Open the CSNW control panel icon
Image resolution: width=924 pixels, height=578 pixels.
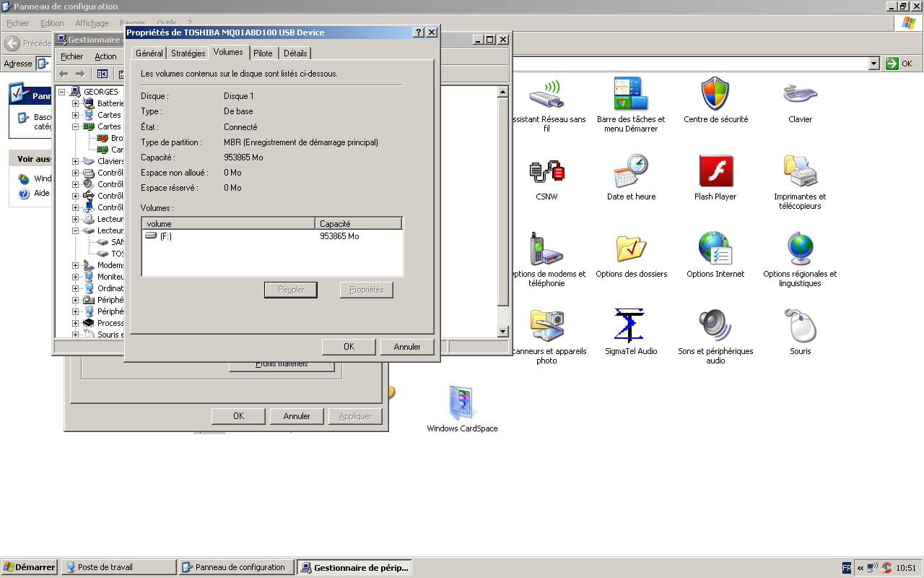[546, 171]
